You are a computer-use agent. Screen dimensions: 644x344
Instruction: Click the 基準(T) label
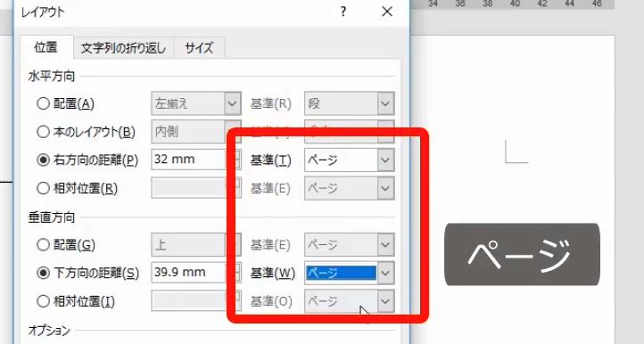[270, 160]
